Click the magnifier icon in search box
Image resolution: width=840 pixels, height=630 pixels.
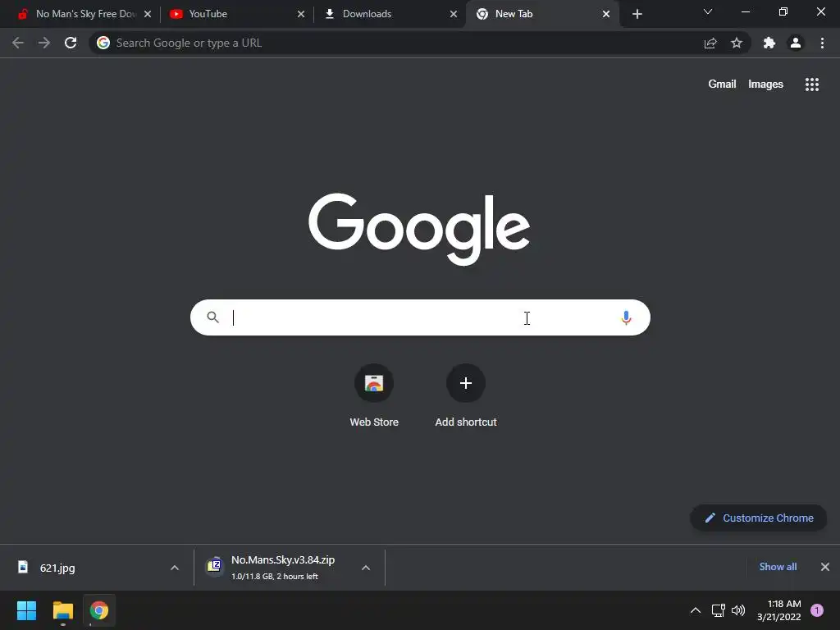point(212,317)
